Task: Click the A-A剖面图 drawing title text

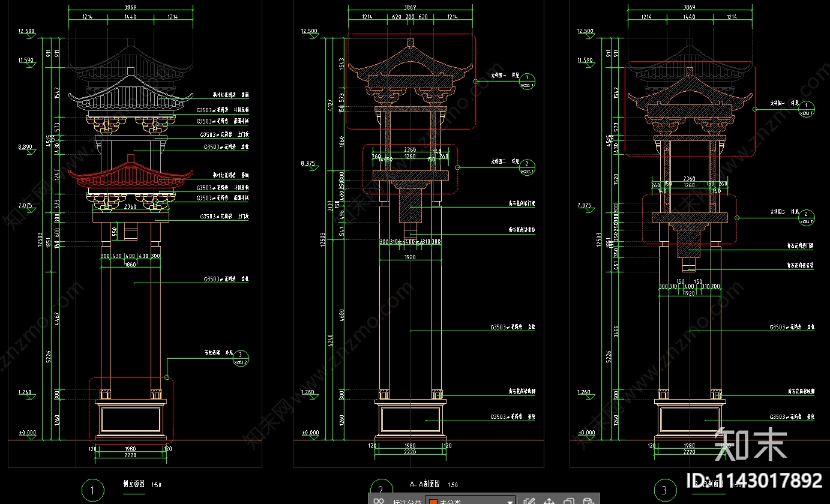Action: pos(425,484)
